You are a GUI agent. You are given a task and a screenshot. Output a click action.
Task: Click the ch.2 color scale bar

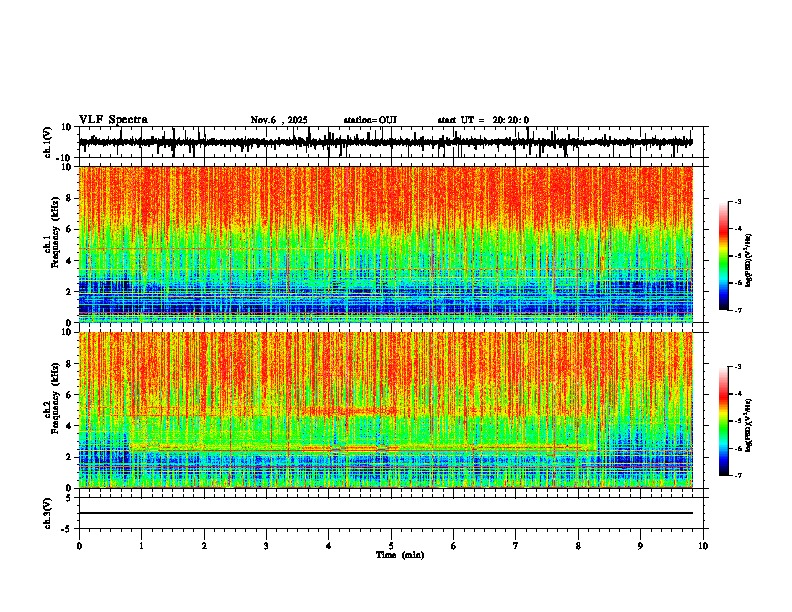click(x=724, y=421)
